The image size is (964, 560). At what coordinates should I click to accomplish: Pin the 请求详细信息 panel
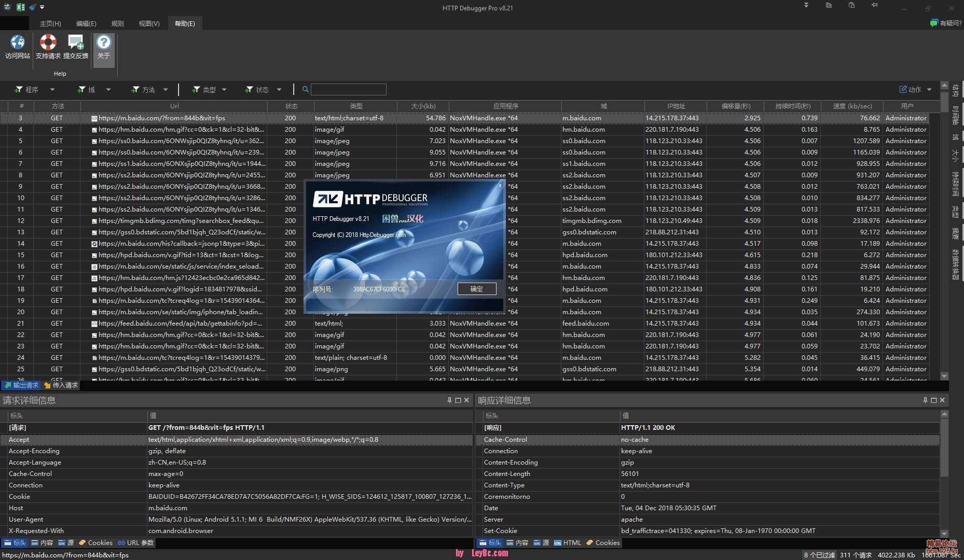[x=449, y=400]
